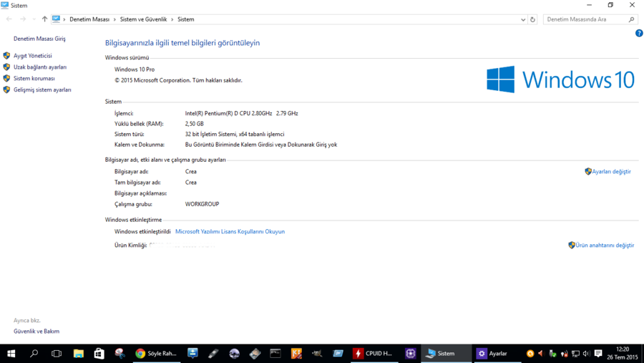644x363 pixels.
Task: Click the refresh button in address bar
Action: click(532, 19)
